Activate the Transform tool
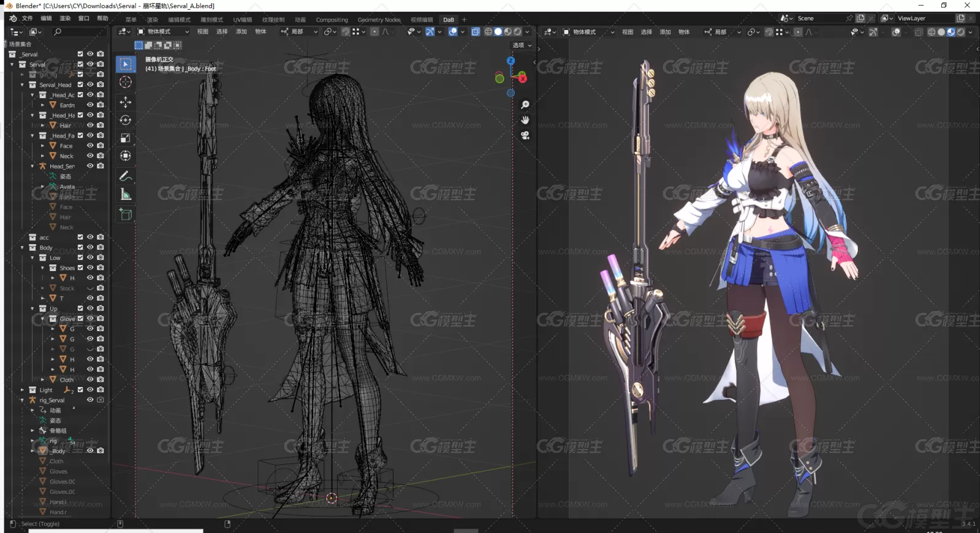 click(126, 156)
